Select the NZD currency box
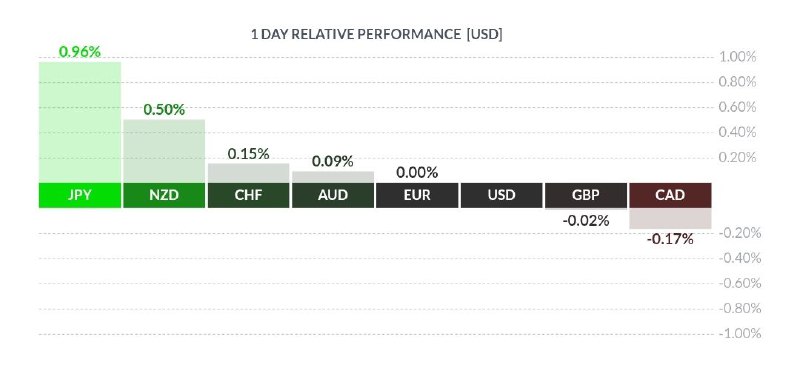The width and height of the screenshot is (800, 365). tap(164, 196)
